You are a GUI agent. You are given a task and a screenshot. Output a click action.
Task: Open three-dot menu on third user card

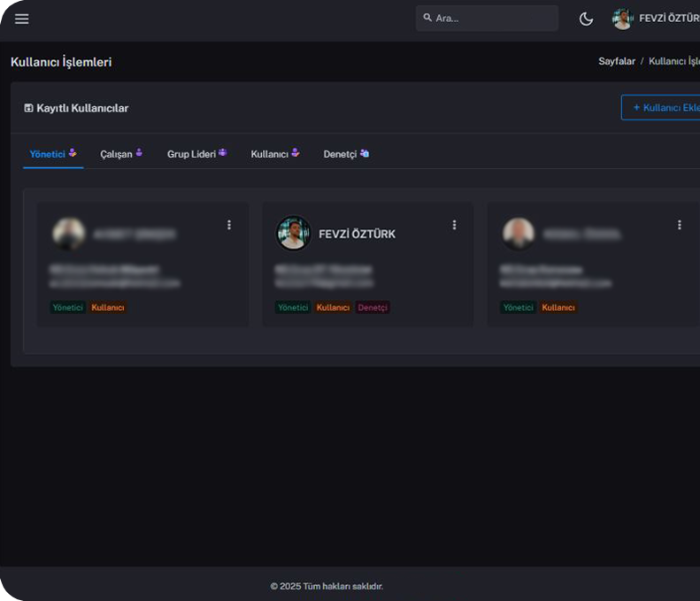pos(679,225)
